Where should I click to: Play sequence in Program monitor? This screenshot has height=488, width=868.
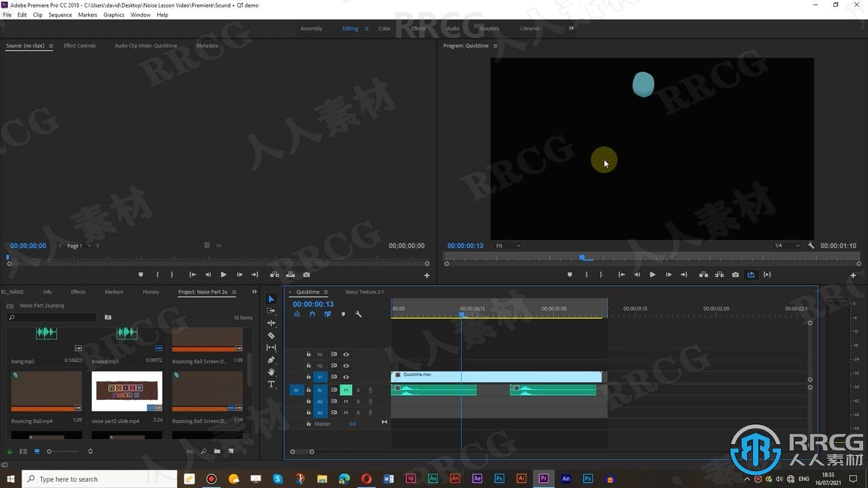(x=652, y=274)
